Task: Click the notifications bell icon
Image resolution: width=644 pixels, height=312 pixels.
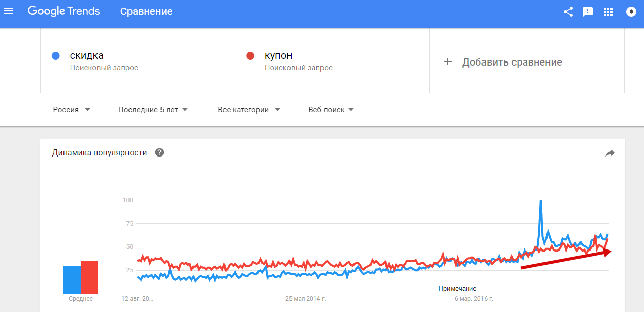Action: tap(631, 11)
